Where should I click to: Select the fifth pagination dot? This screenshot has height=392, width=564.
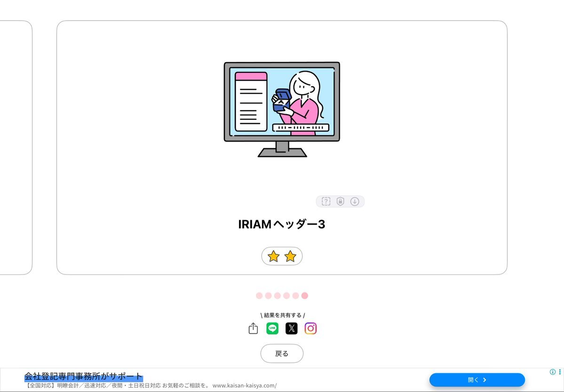point(295,295)
